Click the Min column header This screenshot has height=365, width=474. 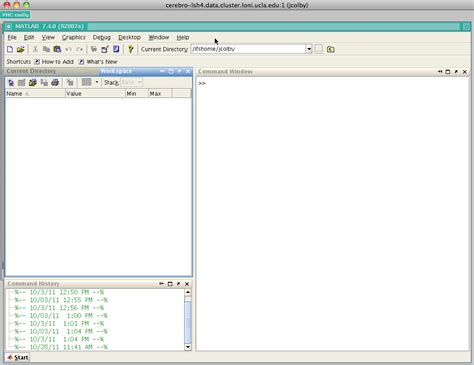pos(137,94)
